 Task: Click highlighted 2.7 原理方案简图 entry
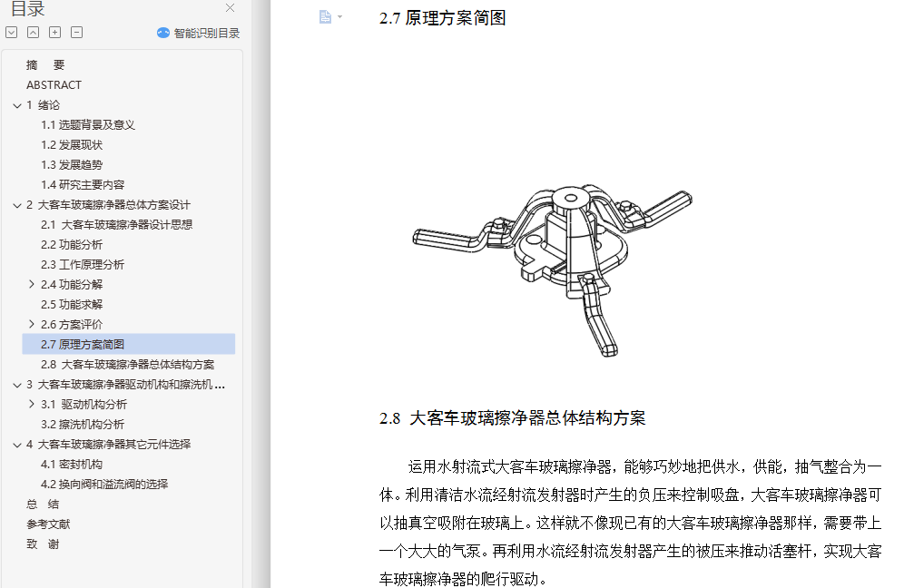[x=129, y=344]
